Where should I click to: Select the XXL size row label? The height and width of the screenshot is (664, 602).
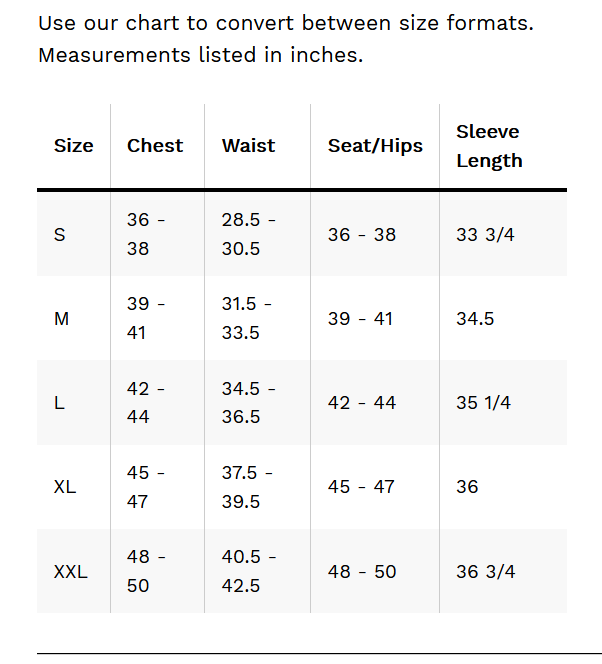(70, 572)
